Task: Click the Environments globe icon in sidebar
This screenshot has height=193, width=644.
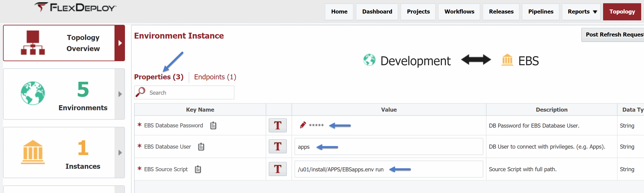Action: click(33, 93)
